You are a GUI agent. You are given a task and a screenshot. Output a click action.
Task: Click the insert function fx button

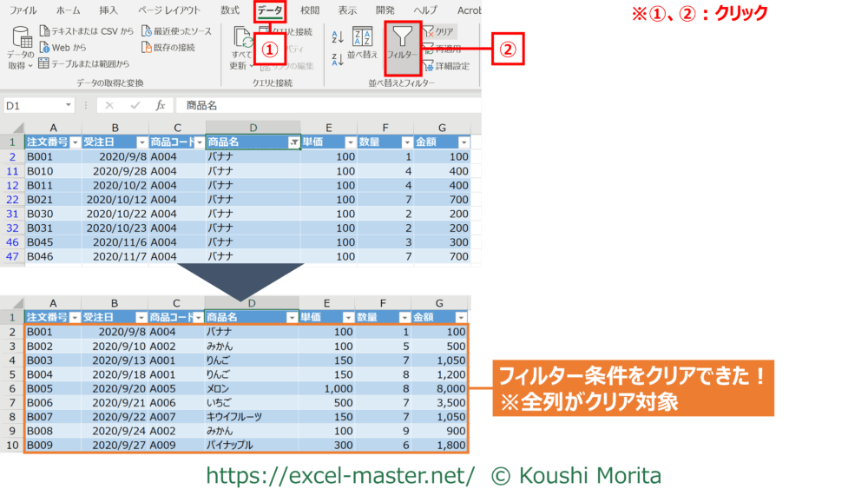[x=160, y=105]
